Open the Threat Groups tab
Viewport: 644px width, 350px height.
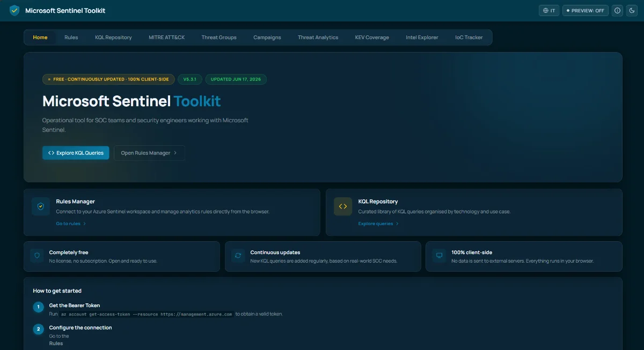point(219,38)
